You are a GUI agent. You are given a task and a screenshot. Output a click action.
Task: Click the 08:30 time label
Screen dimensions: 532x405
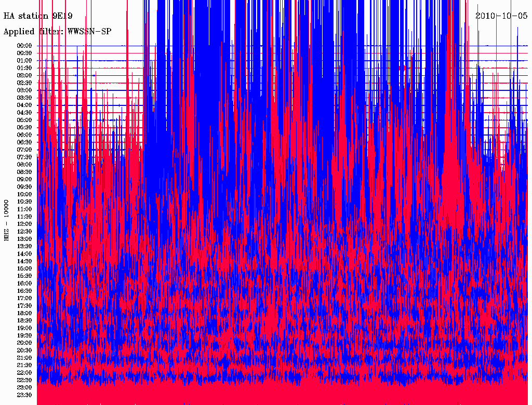24,172
